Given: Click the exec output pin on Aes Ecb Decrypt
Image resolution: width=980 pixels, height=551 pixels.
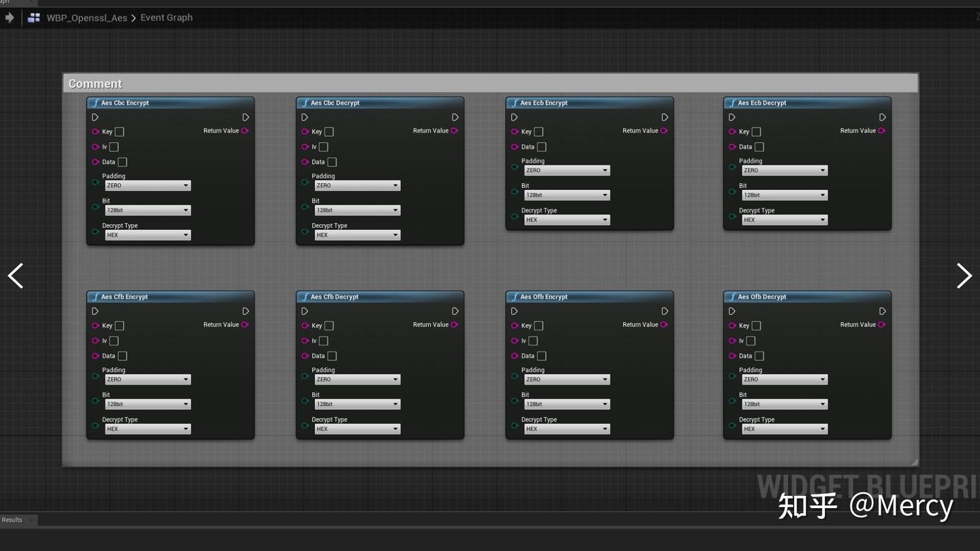Looking at the screenshot, I should tap(882, 116).
